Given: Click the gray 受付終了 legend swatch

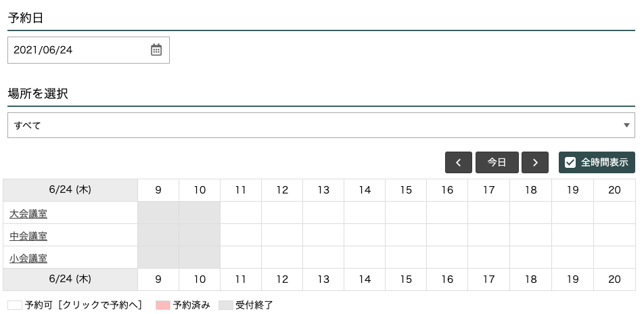Looking at the screenshot, I should pos(226,305).
